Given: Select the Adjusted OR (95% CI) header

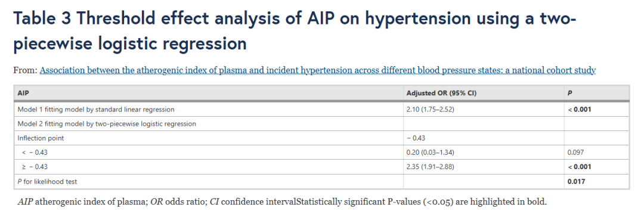Looking at the screenshot, I should 441,93.
